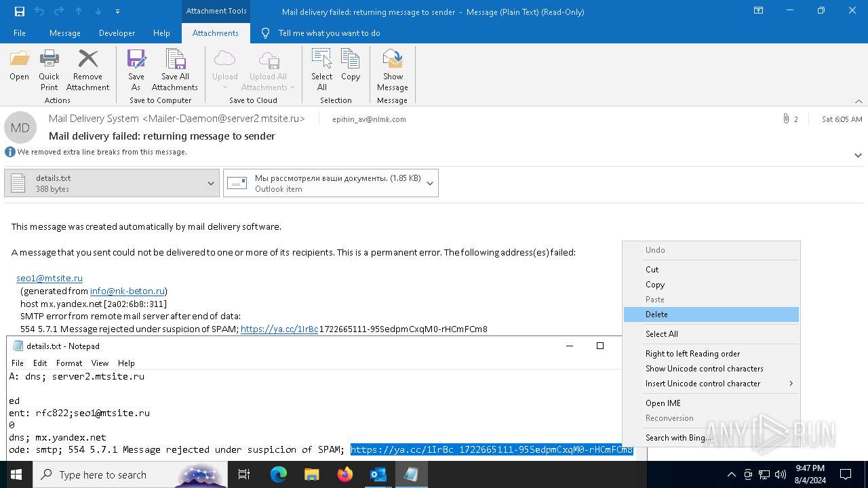Select the Attachments ribbon tab
The width and height of the screenshot is (868, 488).
tap(216, 33)
